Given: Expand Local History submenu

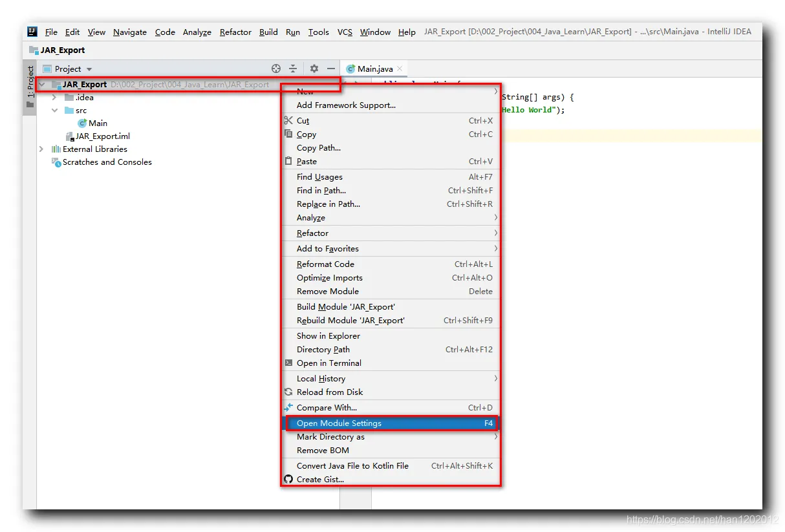Looking at the screenshot, I should tap(391, 378).
